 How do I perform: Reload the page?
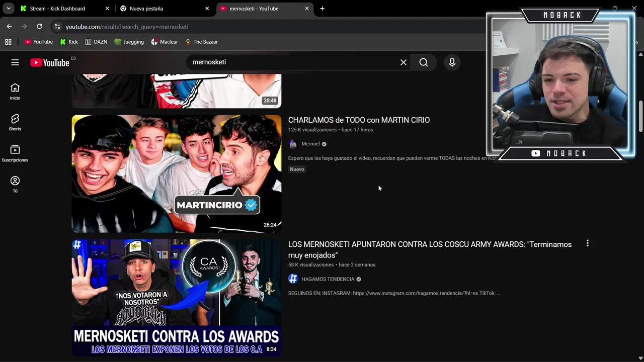point(39,26)
